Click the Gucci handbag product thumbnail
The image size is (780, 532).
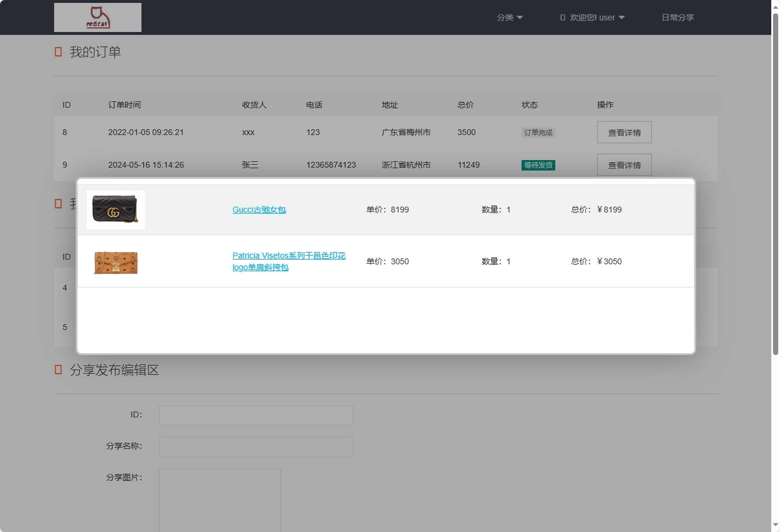115,210
